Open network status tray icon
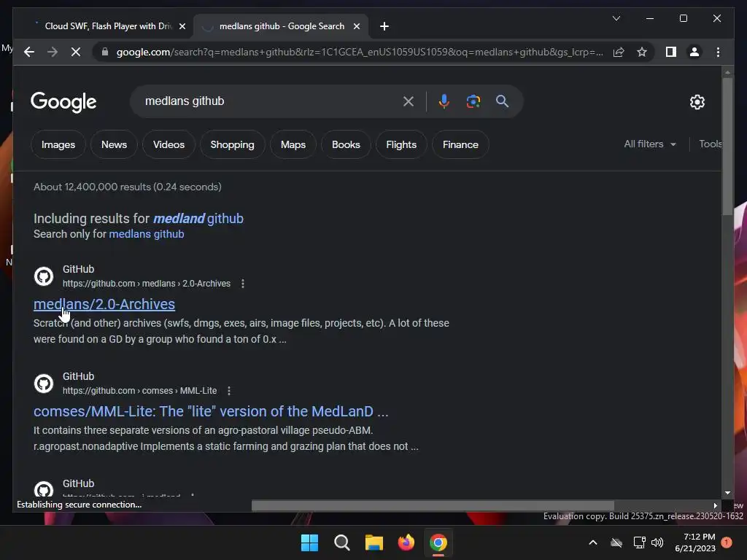747x560 pixels. [x=639, y=542]
